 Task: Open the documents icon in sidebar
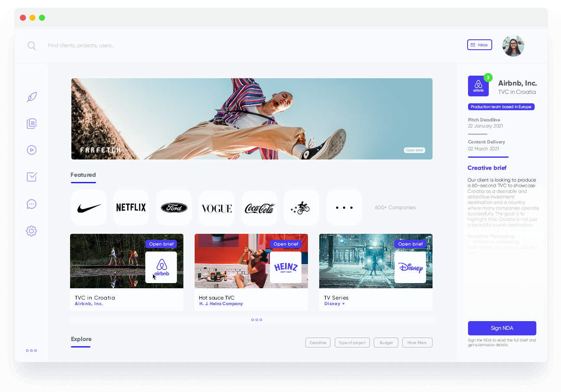32,124
